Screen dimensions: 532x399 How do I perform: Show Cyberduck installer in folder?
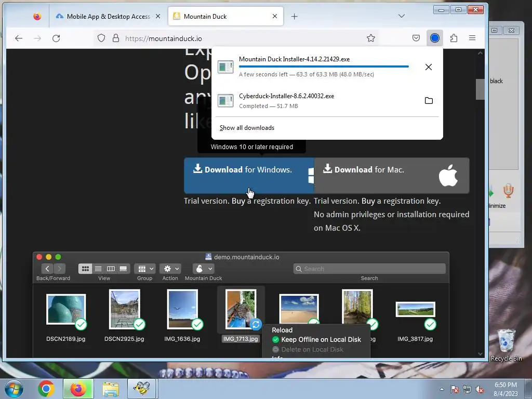429,100
